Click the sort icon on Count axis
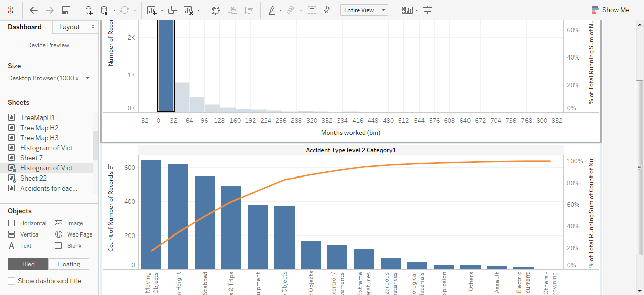This screenshot has width=644, height=295. (x=110, y=167)
